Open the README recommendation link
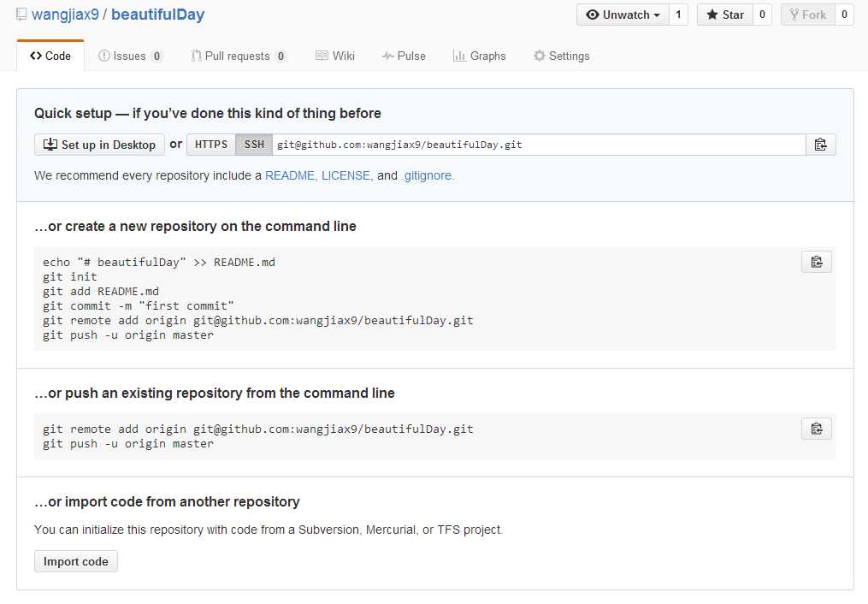The width and height of the screenshot is (868, 604). 291,175
